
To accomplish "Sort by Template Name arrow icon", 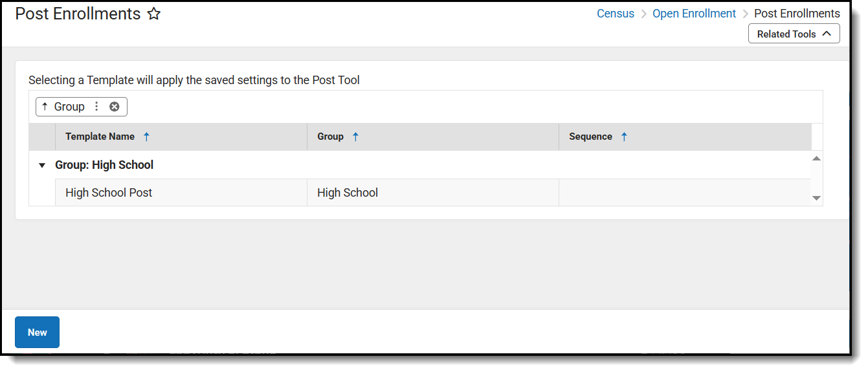I will pos(146,137).
